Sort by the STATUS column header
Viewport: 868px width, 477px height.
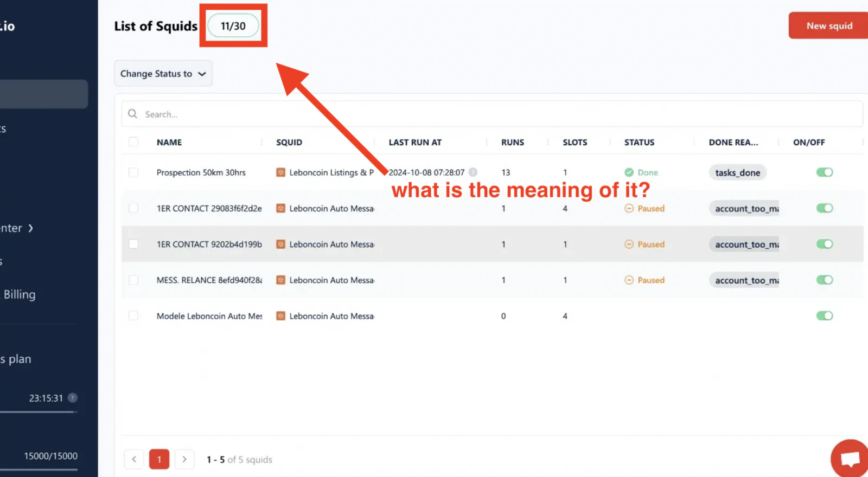(x=639, y=142)
